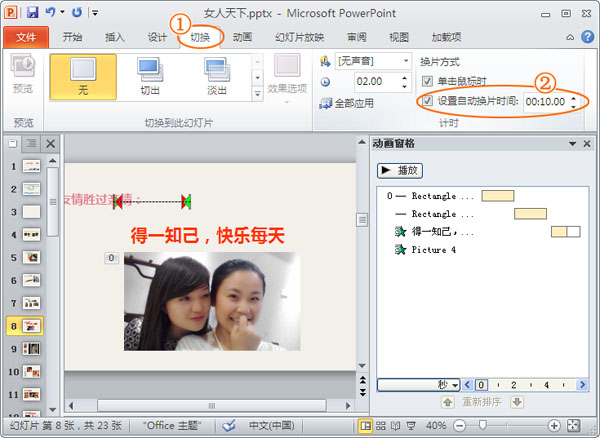The height and width of the screenshot is (438, 600).
Task: Click the auto-advance time field 00:10.00
Action: [x=546, y=102]
